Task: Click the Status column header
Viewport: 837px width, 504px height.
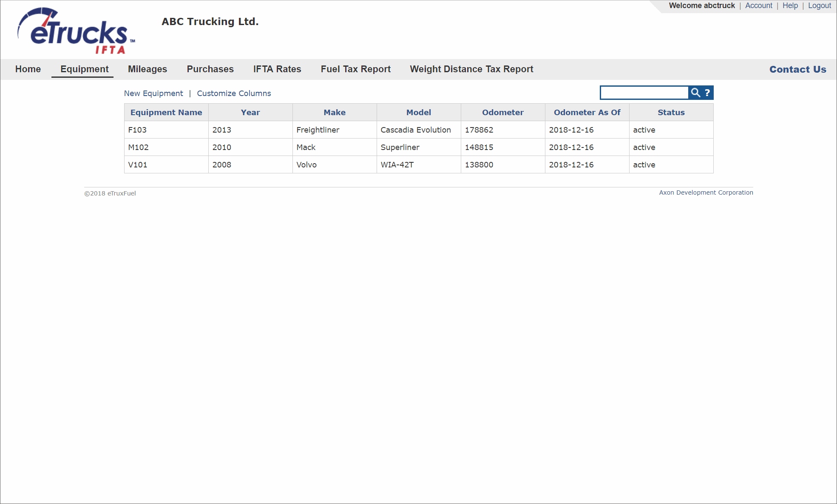Action: (671, 113)
